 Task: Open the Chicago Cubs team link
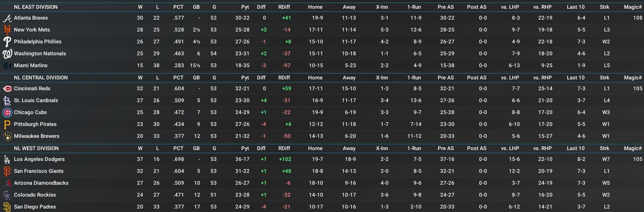coord(30,112)
